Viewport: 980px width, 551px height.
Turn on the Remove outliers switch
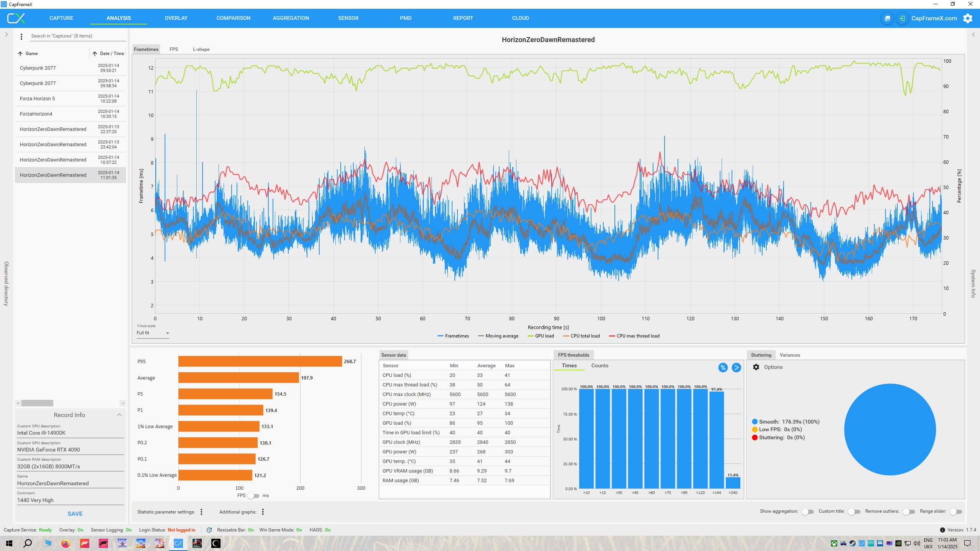click(908, 512)
